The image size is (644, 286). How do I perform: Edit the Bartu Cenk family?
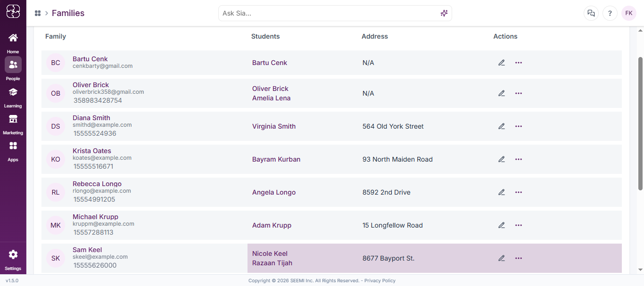502,63
